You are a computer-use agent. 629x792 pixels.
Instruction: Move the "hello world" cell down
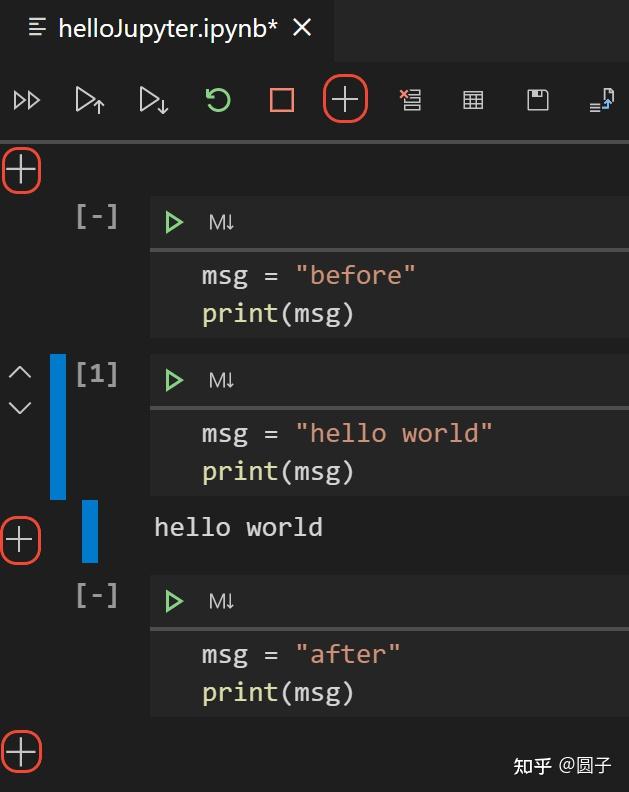20,407
